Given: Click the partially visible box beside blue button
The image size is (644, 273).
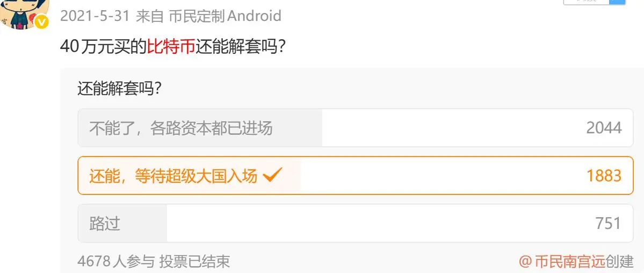Looking at the screenshot, I should (x=585, y=2).
